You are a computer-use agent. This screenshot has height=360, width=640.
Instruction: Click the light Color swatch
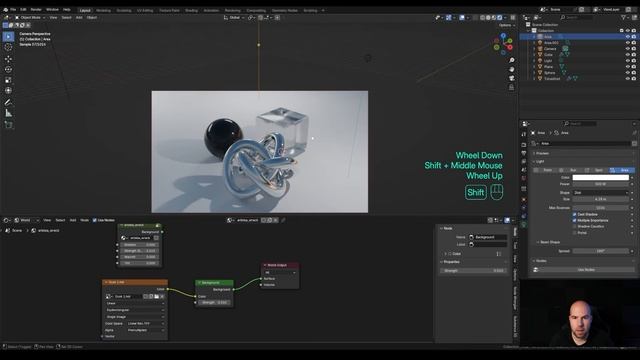[600, 178]
